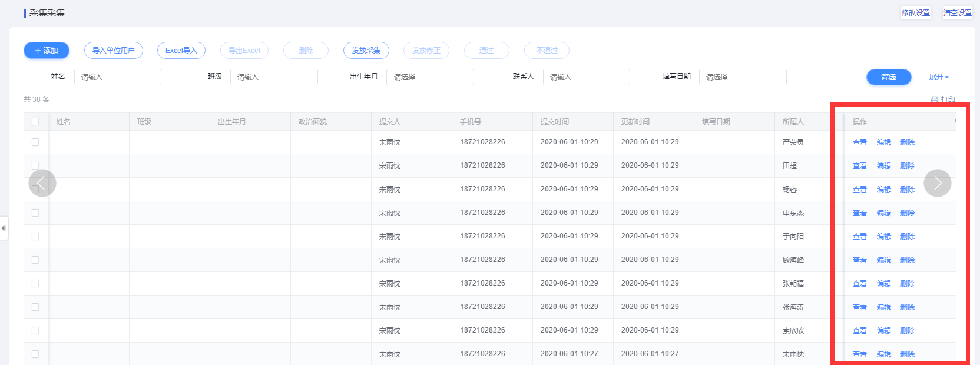Image resolution: width=980 pixels, height=365 pixels.
Task: Click the 发放采集 button
Action: (366, 51)
